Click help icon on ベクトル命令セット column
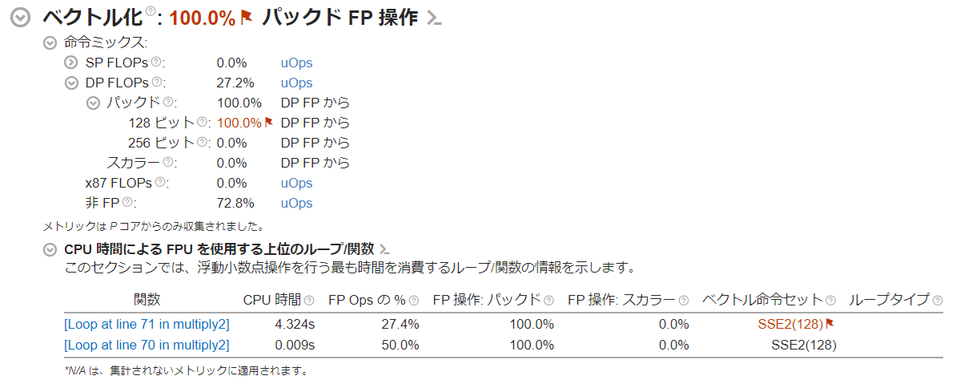 point(830,300)
